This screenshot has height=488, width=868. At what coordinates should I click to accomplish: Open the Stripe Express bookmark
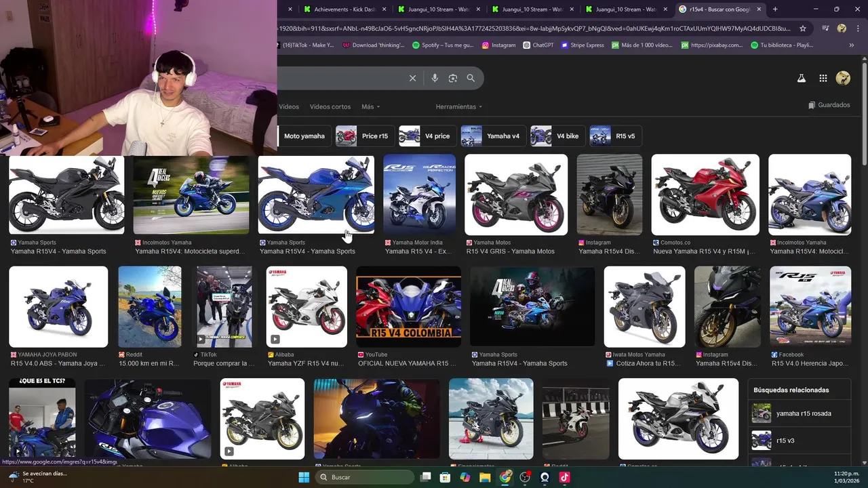click(582, 45)
